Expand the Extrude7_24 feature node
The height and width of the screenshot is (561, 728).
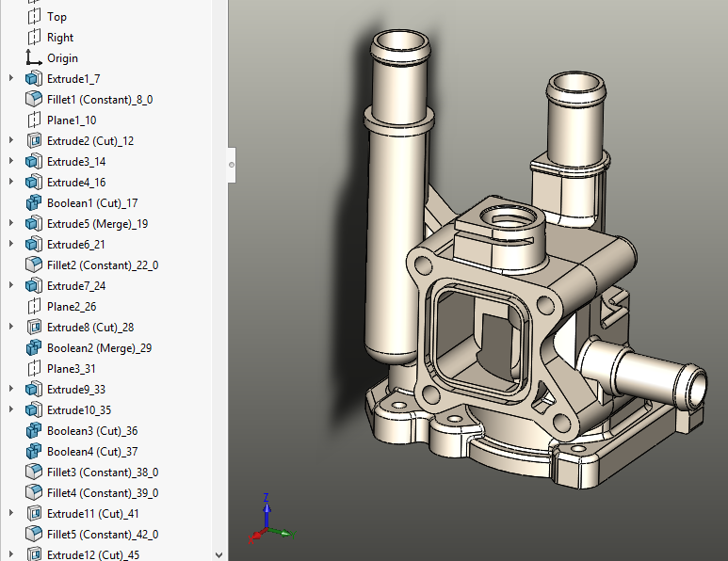[11, 285]
